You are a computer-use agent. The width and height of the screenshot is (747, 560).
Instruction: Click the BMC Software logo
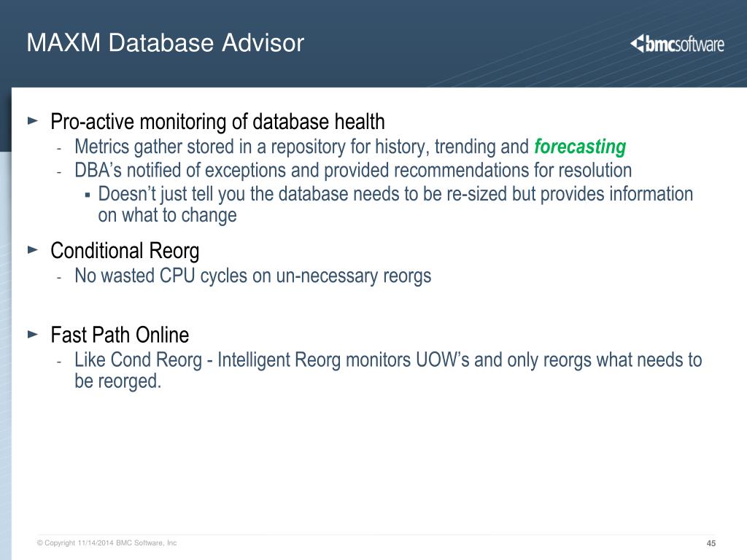[677, 44]
